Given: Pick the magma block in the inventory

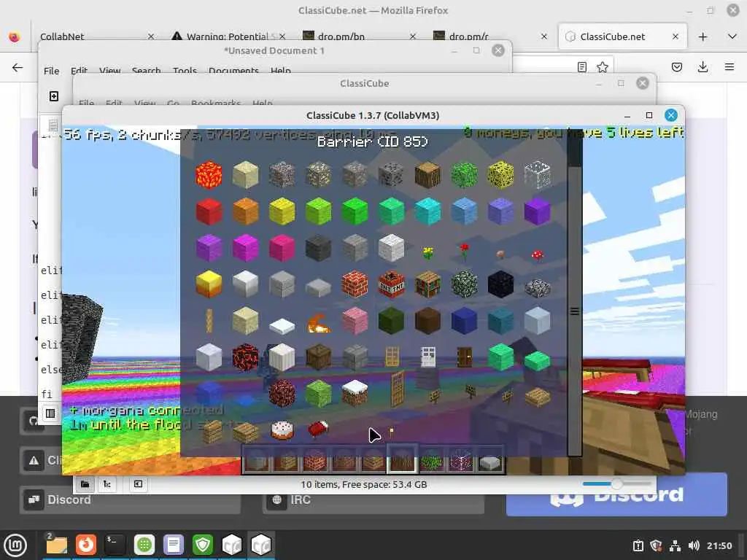Looking at the screenshot, I should click(245, 357).
